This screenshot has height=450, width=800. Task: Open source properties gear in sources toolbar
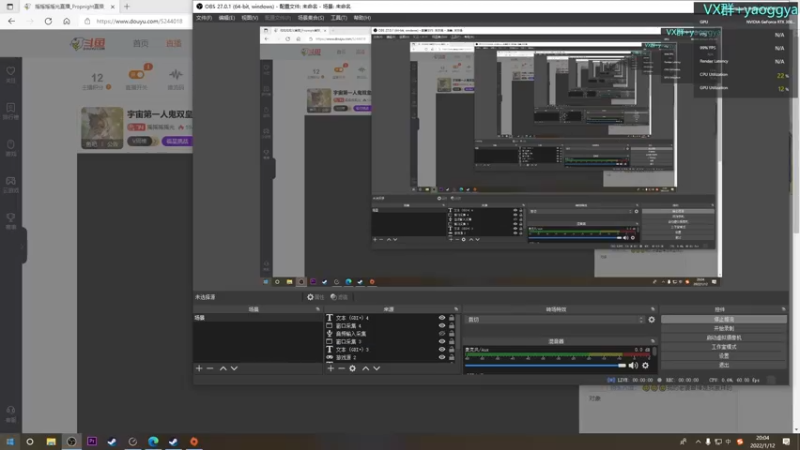[353, 368]
